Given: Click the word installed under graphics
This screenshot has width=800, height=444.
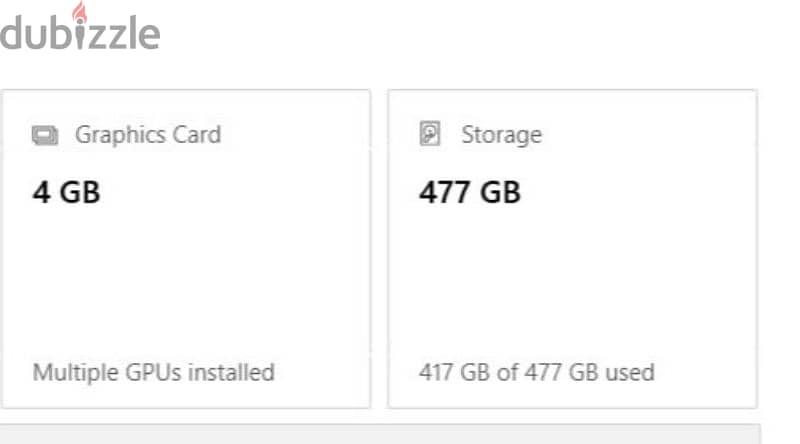Looking at the screenshot, I should coord(231,372).
